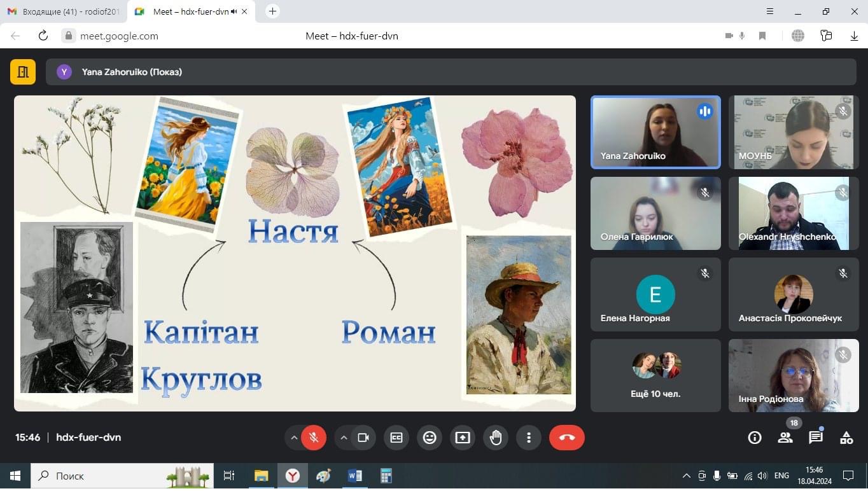Switch to the Gmail Входящие tab
This screenshot has width=868, height=491.
(x=64, y=11)
